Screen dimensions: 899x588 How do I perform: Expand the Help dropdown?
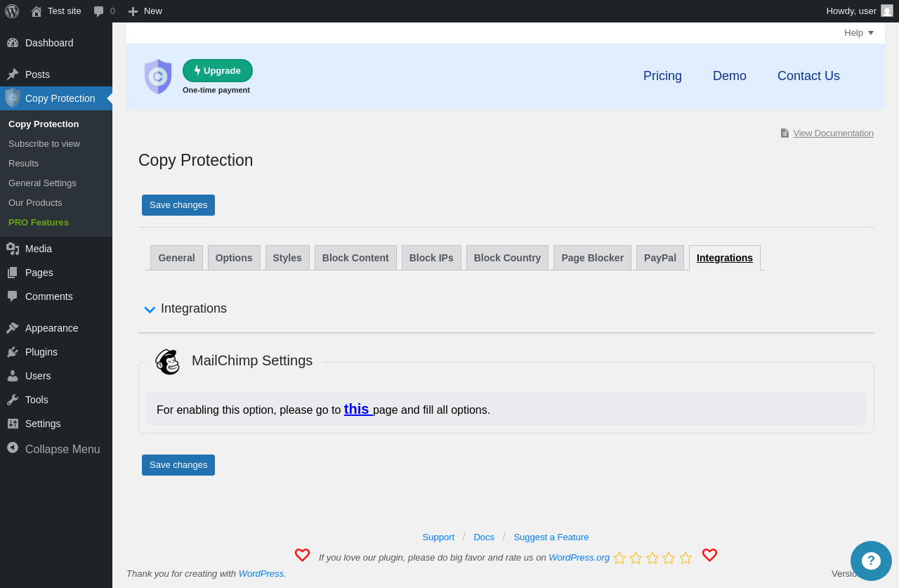pyautogui.click(x=859, y=33)
